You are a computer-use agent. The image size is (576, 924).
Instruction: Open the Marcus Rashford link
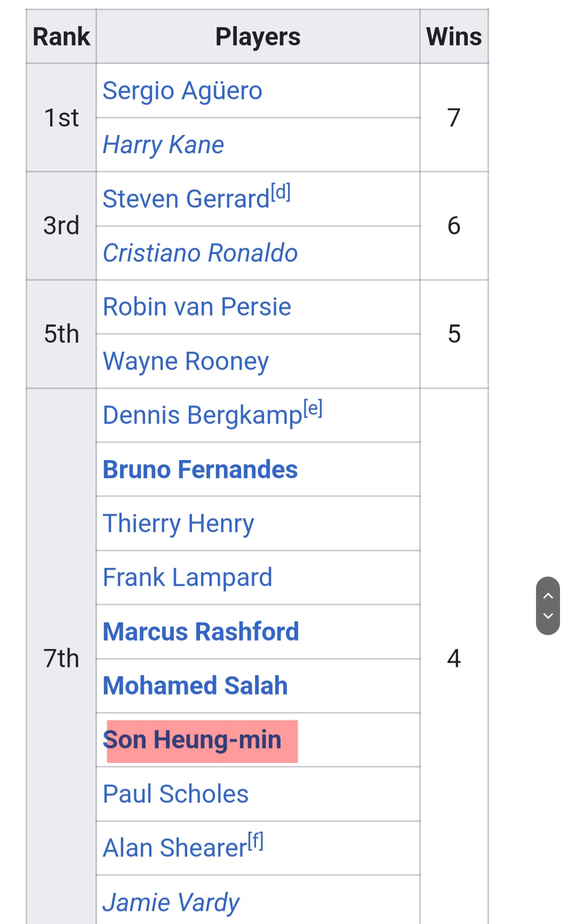201,632
